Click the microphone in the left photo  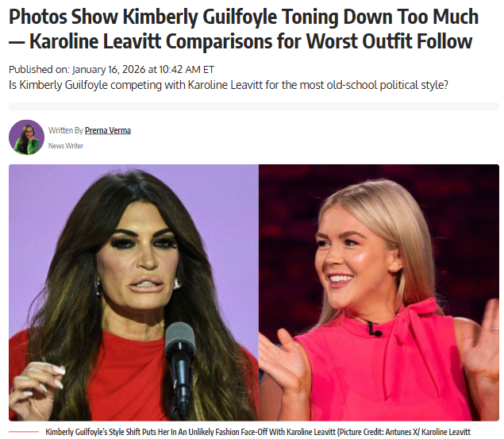click(180, 363)
